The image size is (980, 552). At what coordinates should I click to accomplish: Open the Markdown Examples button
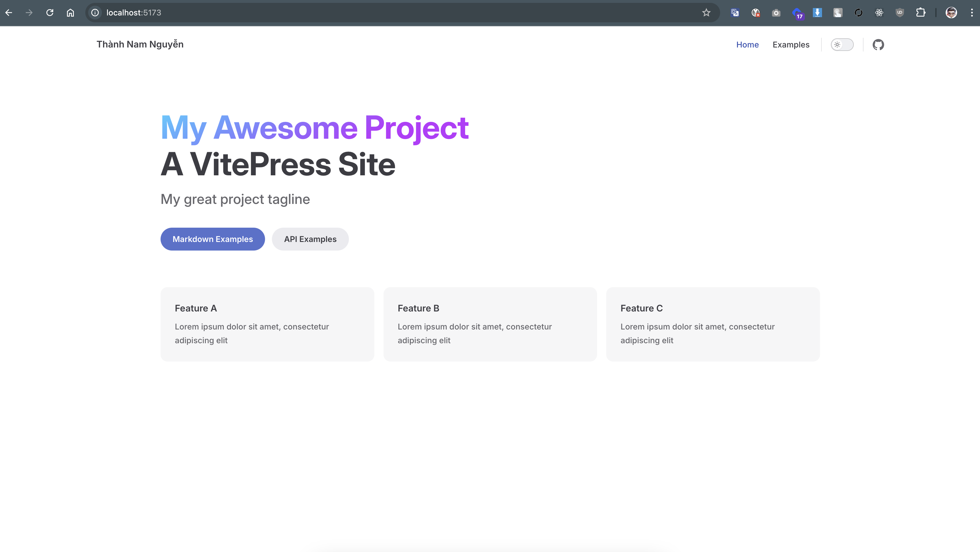213,239
